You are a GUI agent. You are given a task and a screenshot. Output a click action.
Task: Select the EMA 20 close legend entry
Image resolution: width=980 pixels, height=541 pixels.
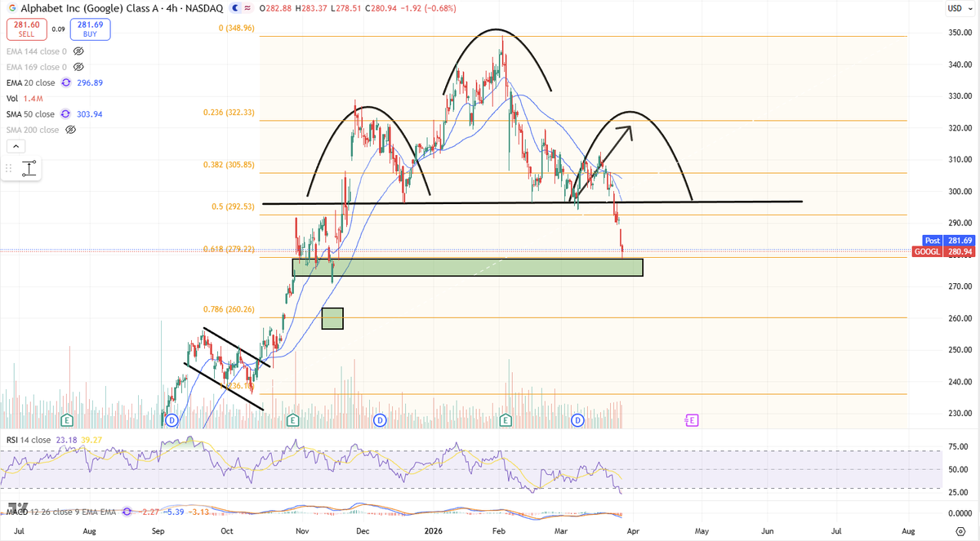point(31,83)
